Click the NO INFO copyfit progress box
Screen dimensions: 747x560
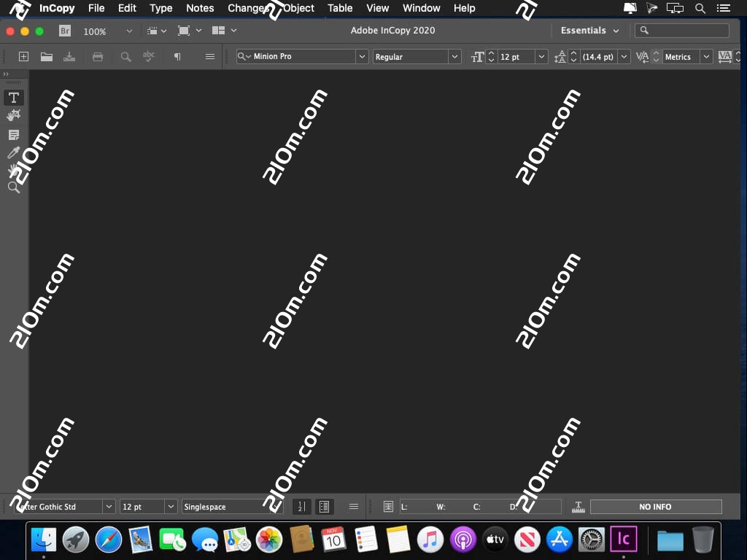[x=656, y=507]
